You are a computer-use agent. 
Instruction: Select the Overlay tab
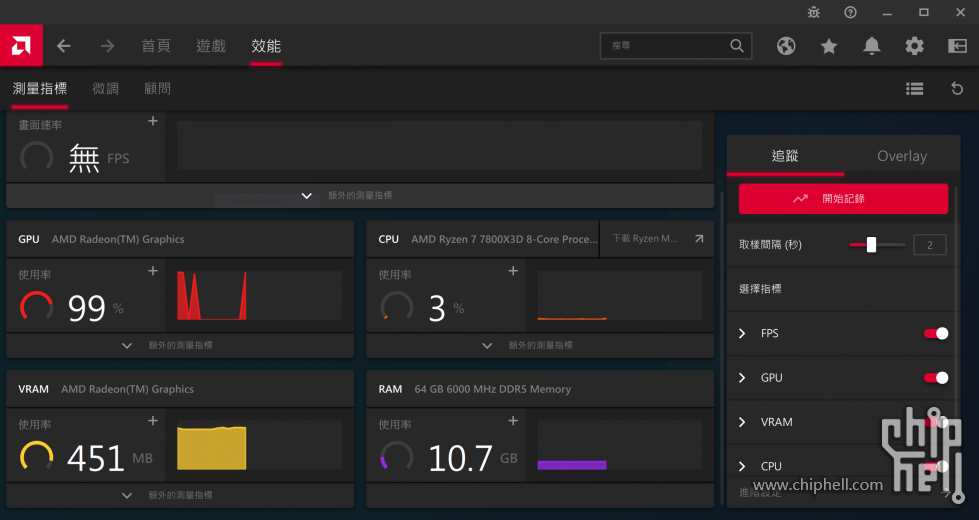902,155
